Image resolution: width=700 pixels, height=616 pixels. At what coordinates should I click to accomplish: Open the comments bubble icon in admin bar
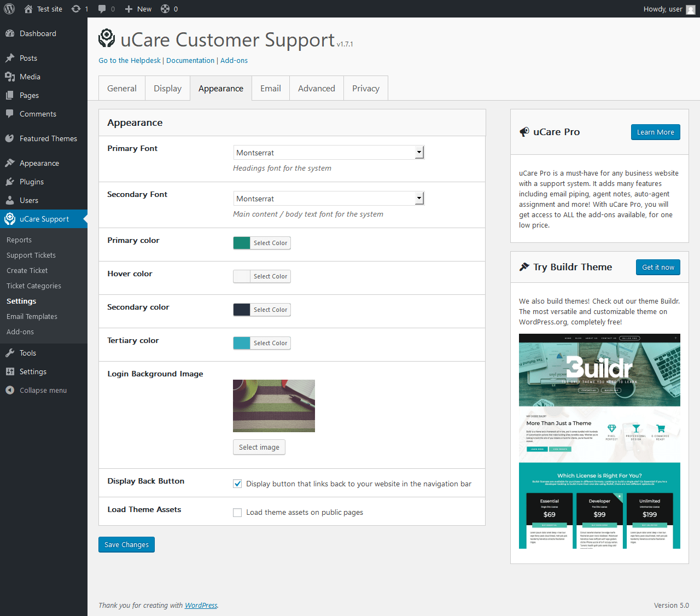click(102, 9)
